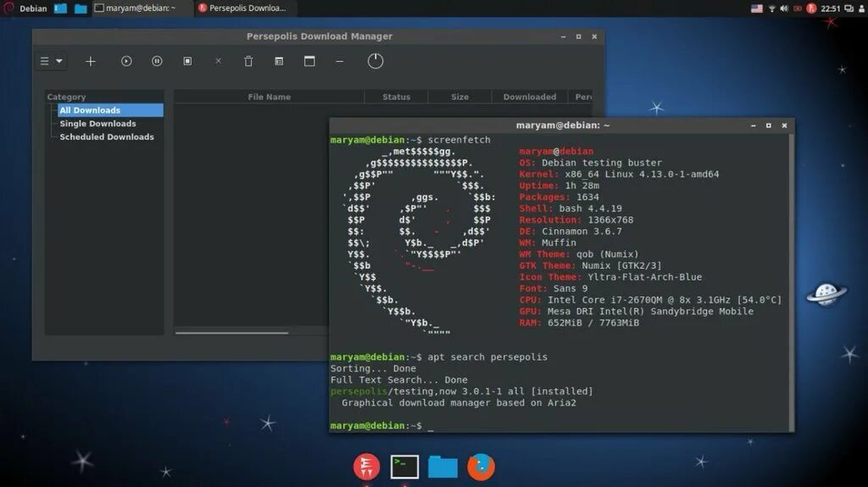This screenshot has width=868, height=487.
Task: Launch Persepolis from bottom dock
Action: pyautogui.click(x=366, y=467)
